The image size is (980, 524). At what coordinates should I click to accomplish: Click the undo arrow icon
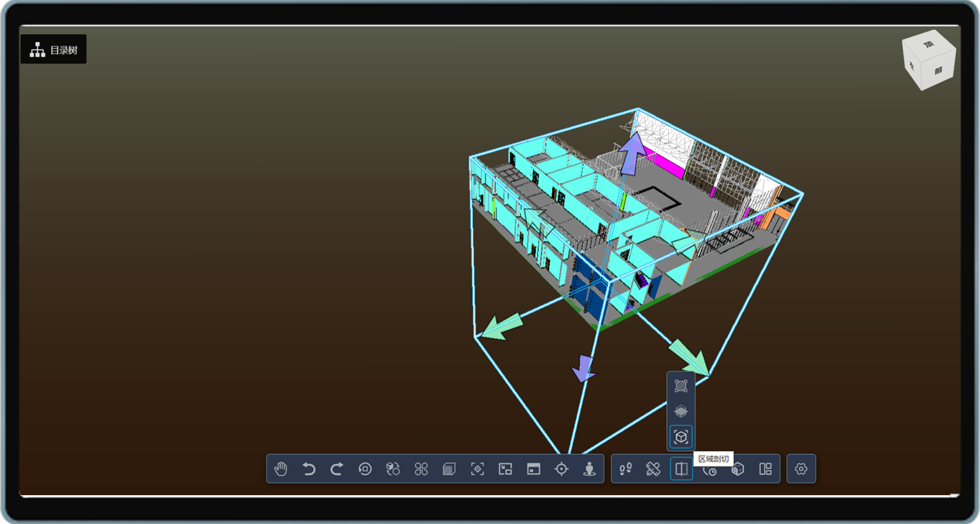click(x=309, y=469)
